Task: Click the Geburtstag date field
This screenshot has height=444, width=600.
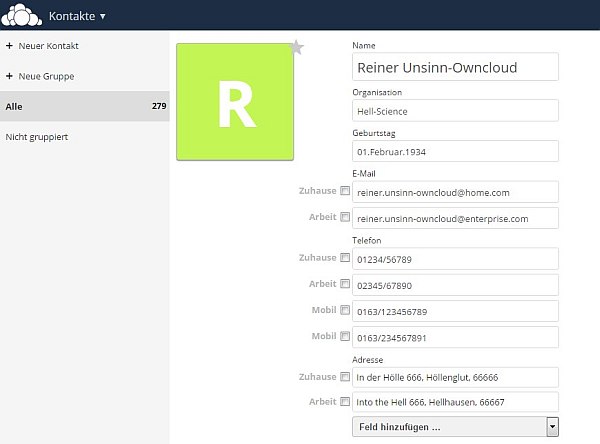Action: [455, 151]
